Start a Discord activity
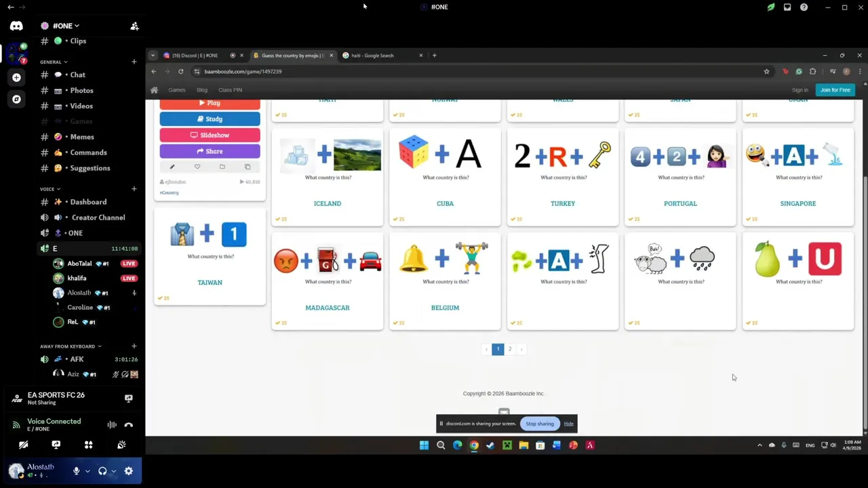Viewport: 868px width, 488px height. click(x=88, y=445)
